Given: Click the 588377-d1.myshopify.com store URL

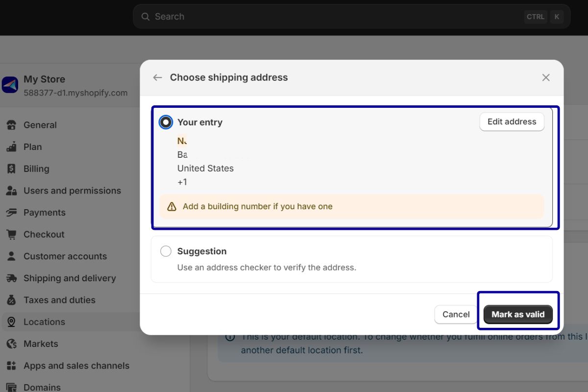Looking at the screenshot, I should 75,93.
